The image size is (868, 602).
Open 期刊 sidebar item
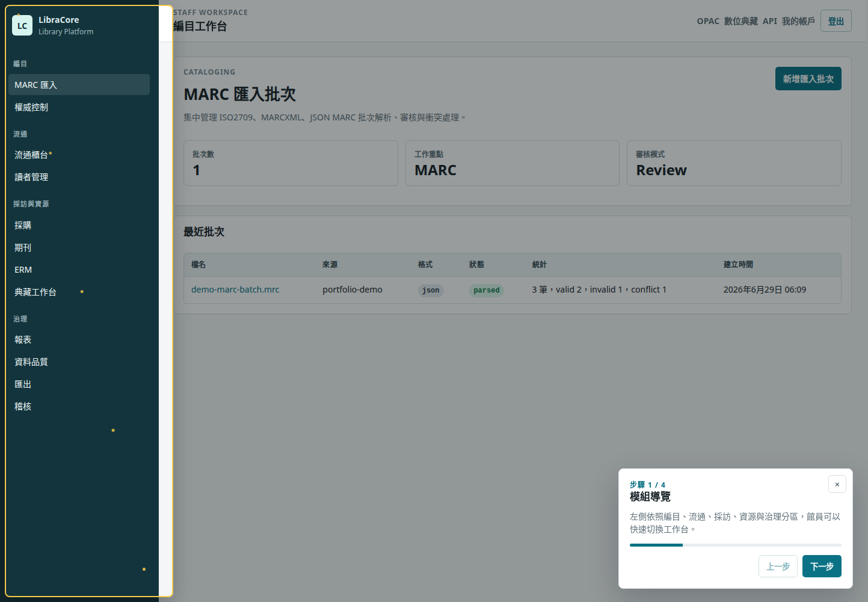[79, 247]
